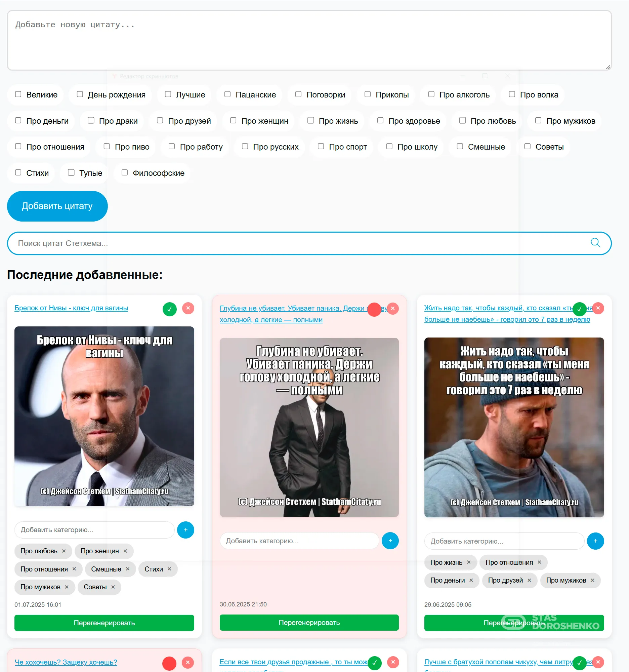Remove the Про деньги tag from third card
Viewport: 629px width, 672px height.
pyautogui.click(x=471, y=581)
